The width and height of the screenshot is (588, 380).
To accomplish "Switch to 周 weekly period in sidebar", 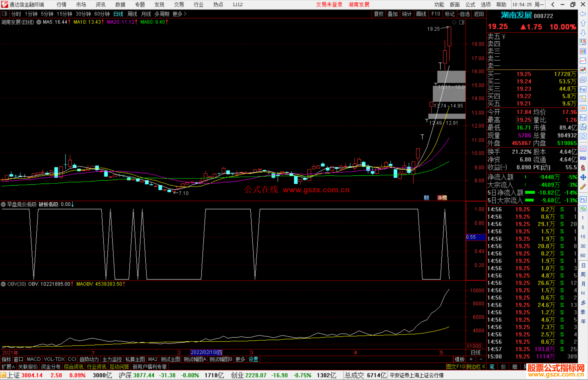I will click(583, 274).
